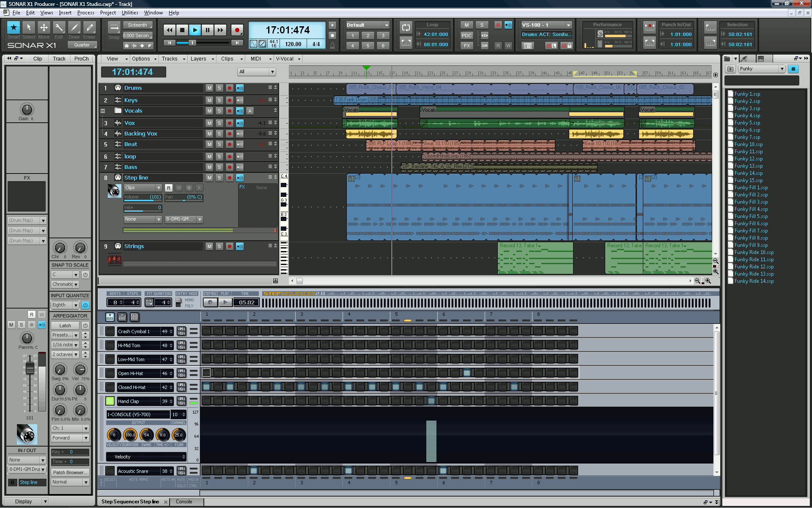Image resolution: width=812 pixels, height=508 pixels.
Task: Click the metronome icon in transport
Action: [x=332, y=45]
